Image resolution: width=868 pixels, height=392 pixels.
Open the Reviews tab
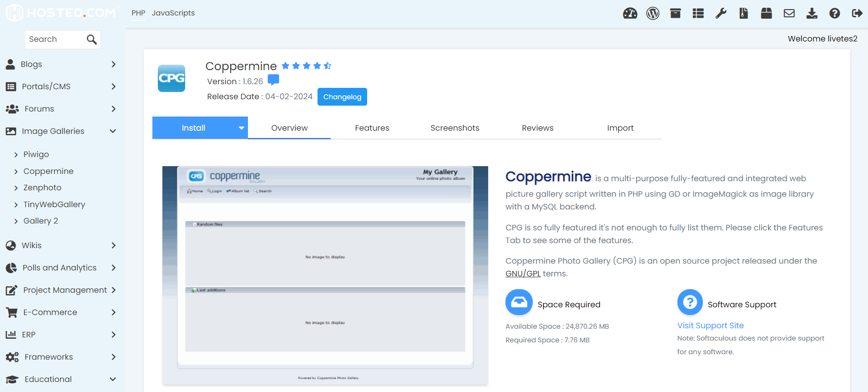[x=538, y=128]
